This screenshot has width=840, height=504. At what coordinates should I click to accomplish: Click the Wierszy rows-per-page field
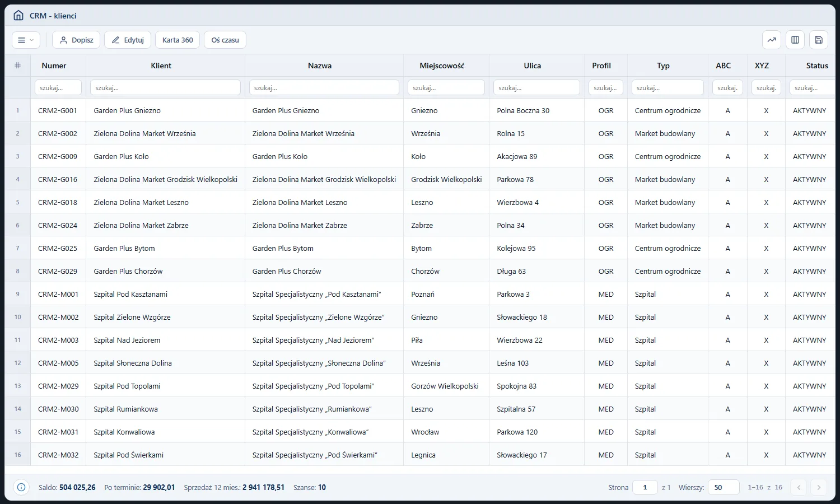724,487
